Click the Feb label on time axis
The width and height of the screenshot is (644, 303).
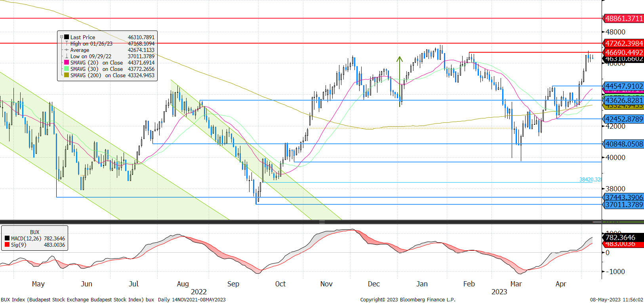(469, 284)
